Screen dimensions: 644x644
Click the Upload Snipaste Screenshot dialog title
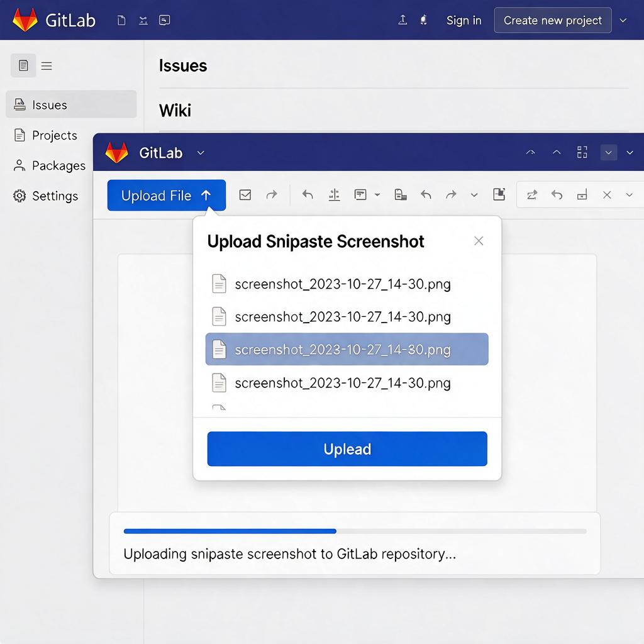click(x=316, y=241)
